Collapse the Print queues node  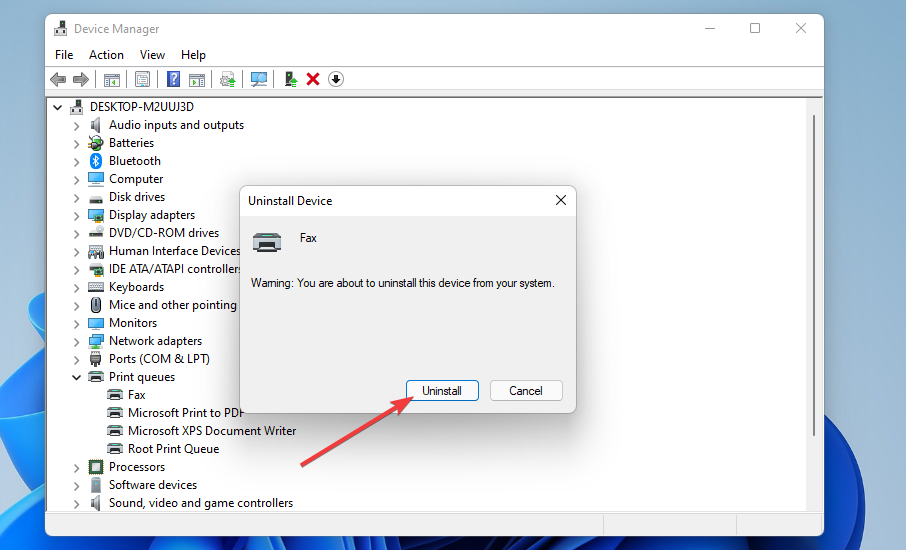click(76, 377)
